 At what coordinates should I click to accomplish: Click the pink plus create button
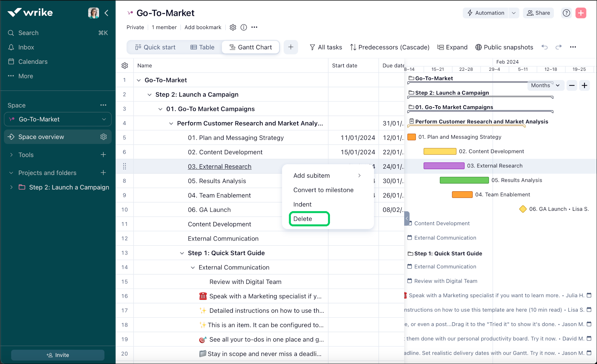581,13
